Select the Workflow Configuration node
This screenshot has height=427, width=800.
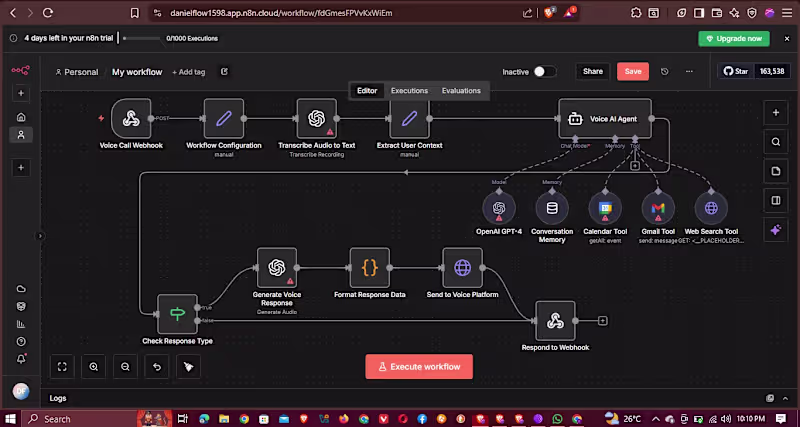click(x=223, y=118)
